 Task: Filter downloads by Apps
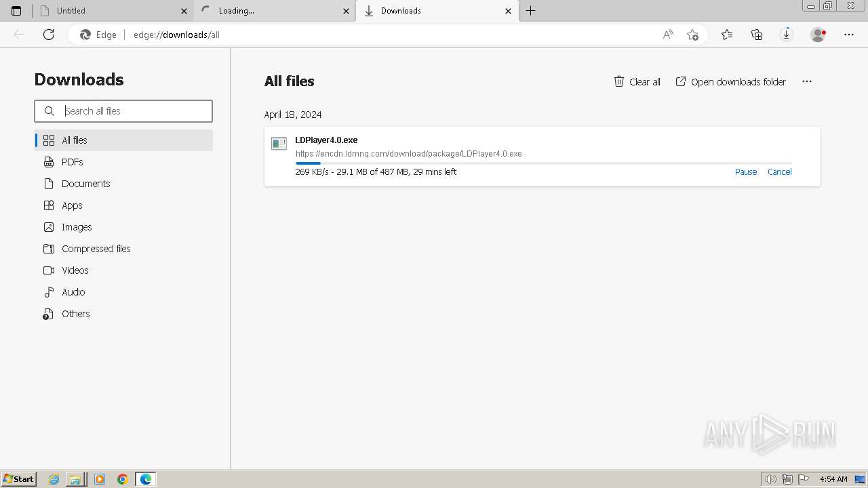(x=123, y=205)
